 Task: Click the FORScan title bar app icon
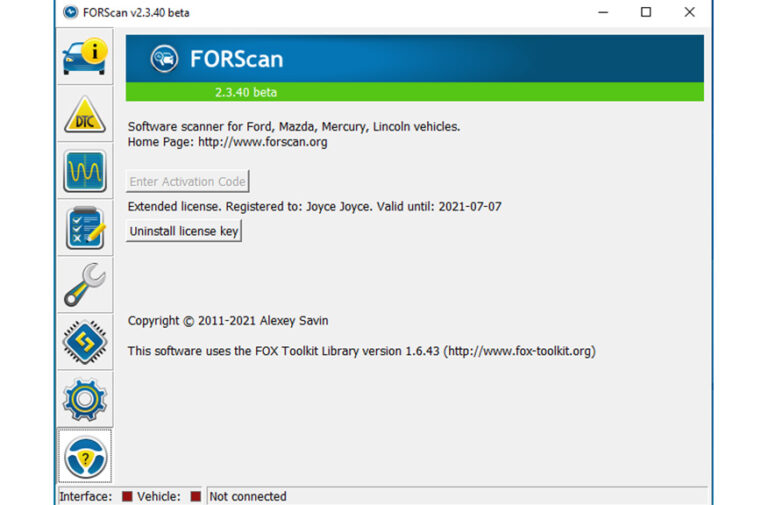70,12
